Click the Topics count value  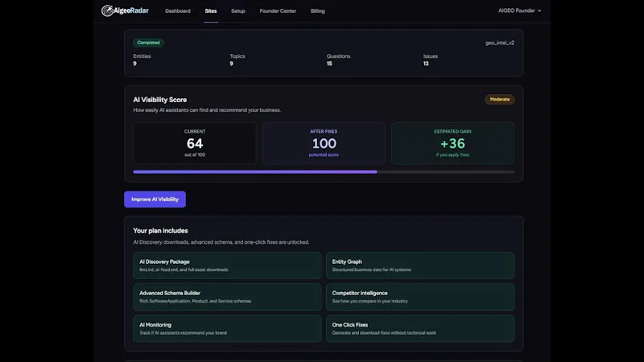(x=231, y=64)
